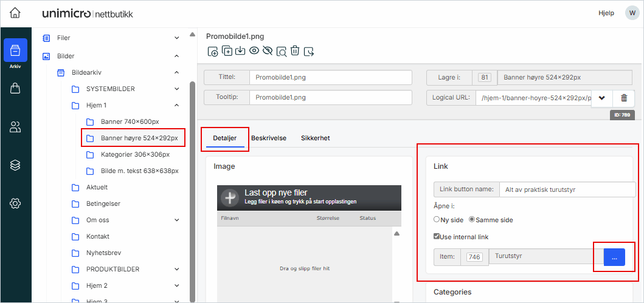Image resolution: width=644 pixels, height=303 pixels.
Task: Click the trash icon in the file toolbar
Action: (295, 51)
